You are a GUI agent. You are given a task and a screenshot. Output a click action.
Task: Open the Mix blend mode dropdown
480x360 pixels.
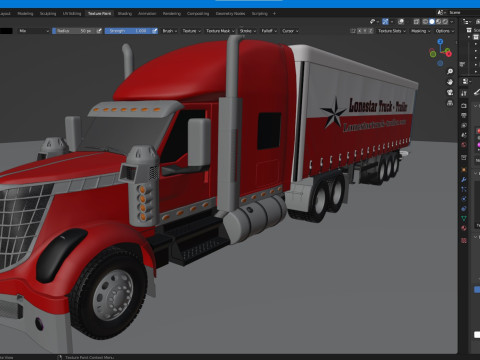point(34,31)
